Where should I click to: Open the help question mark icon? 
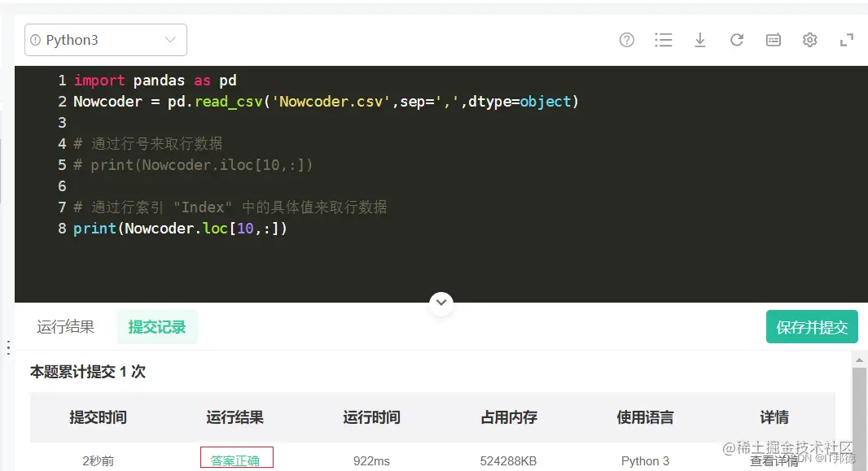[627, 40]
